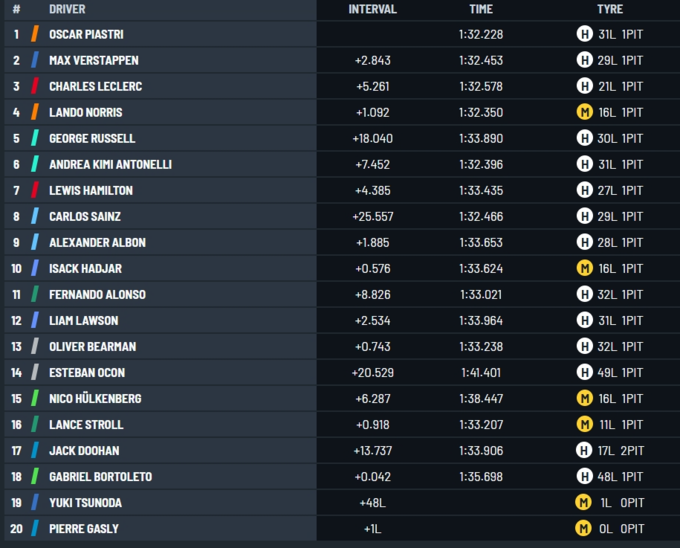
Task: Sort by the INTERVAL column header
Action: tap(372, 9)
